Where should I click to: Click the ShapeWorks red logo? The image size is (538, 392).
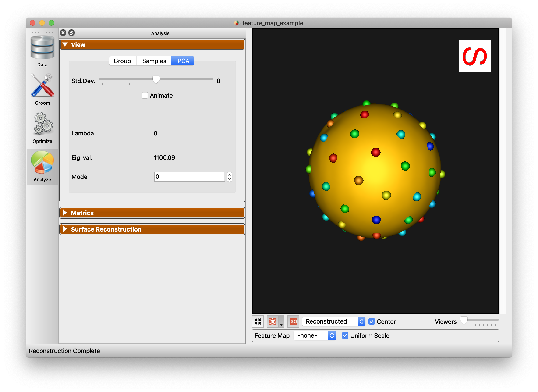[x=474, y=56]
